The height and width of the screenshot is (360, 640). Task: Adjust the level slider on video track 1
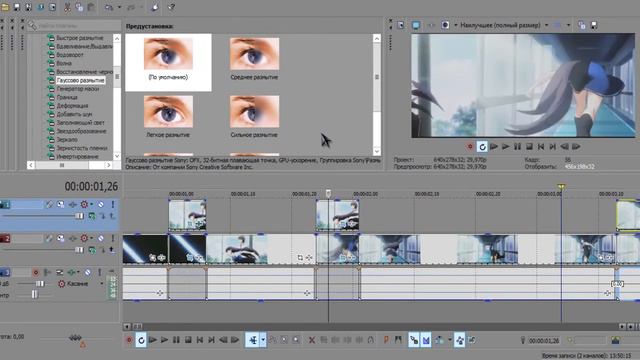79,216
